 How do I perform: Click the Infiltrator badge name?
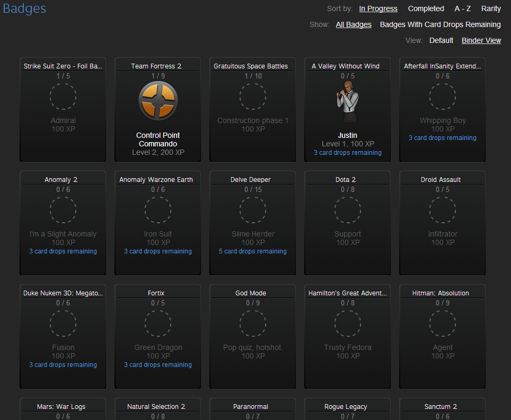click(443, 234)
